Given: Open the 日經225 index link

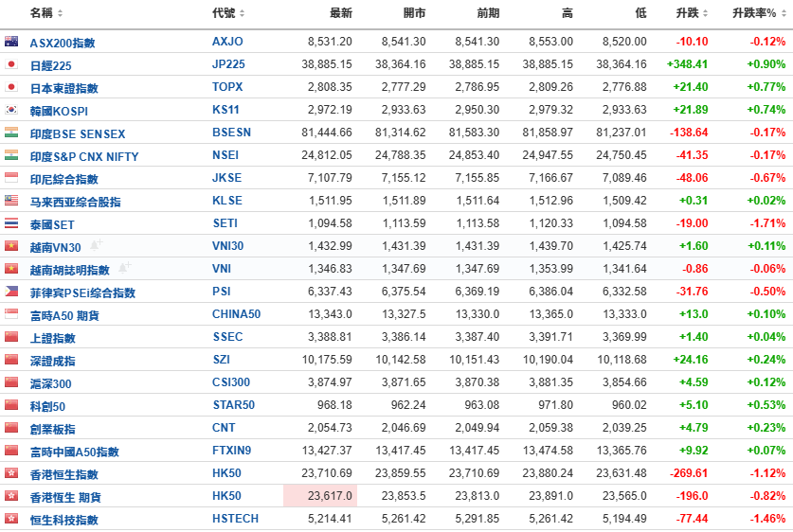Looking at the screenshot, I should 50,65.
